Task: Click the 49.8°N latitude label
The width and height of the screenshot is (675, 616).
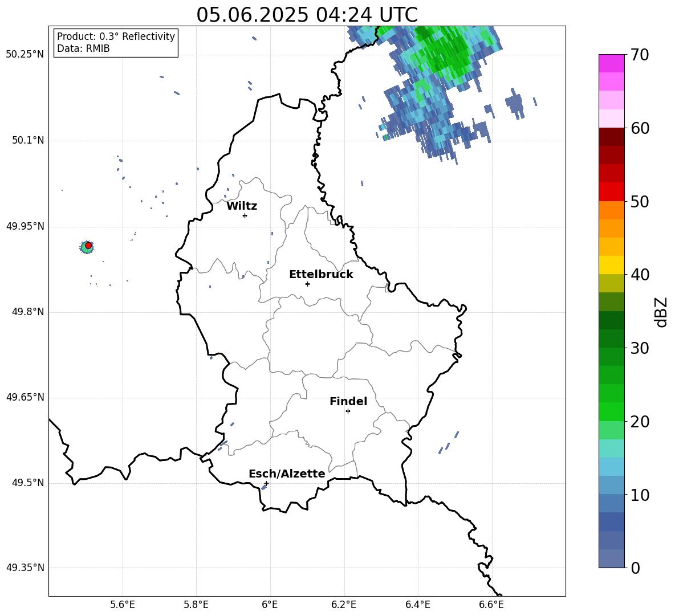Action: pyautogui.click(x=27, y=312)
